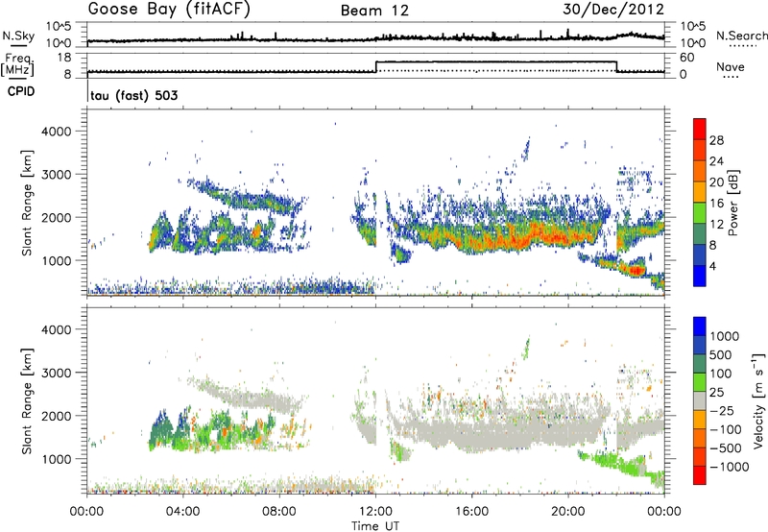Click the 16 label on Power colorbar

click(x=716, y=204)
